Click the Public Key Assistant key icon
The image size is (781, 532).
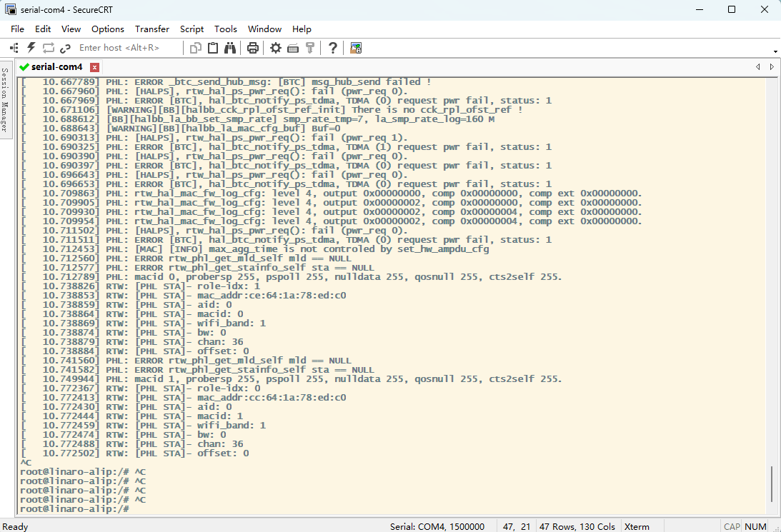pyautogui.click(x=310, y=48)
